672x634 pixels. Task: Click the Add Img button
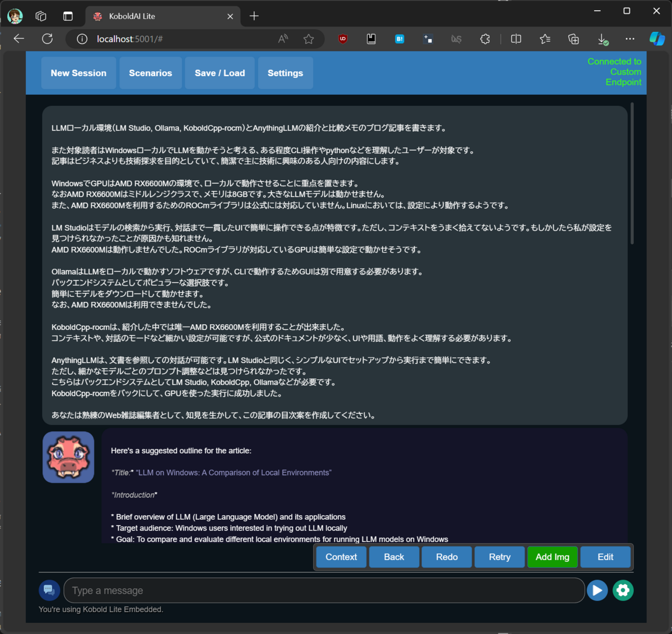point(552,557)
